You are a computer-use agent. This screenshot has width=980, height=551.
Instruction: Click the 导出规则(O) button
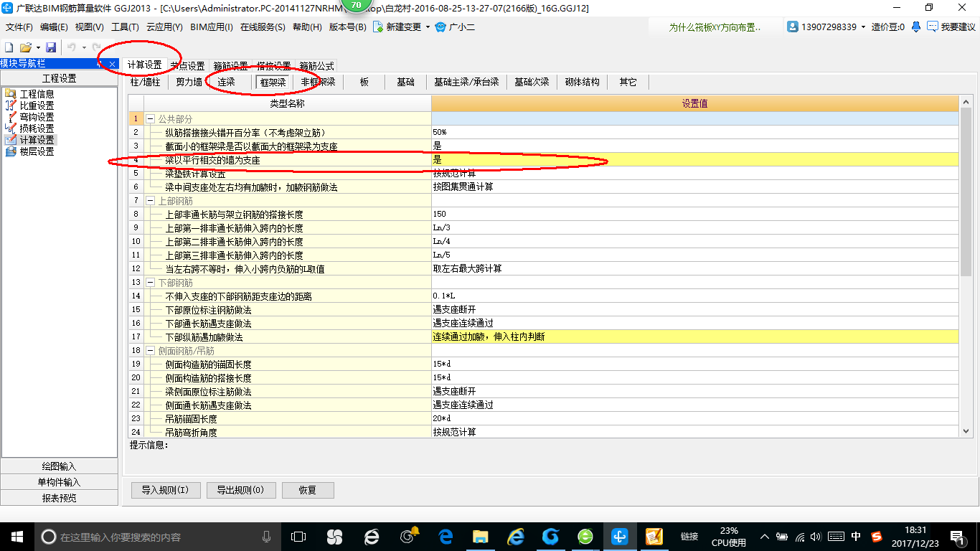point(240,490)
